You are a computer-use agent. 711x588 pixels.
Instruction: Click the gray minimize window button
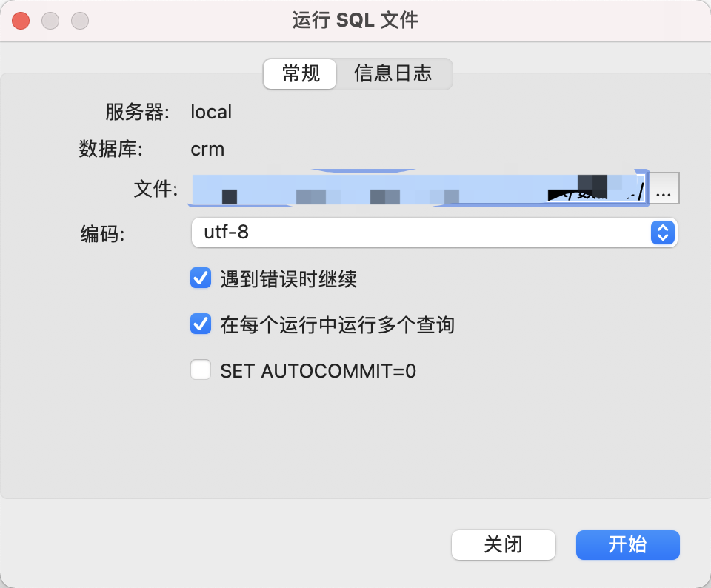coord(50,21)
